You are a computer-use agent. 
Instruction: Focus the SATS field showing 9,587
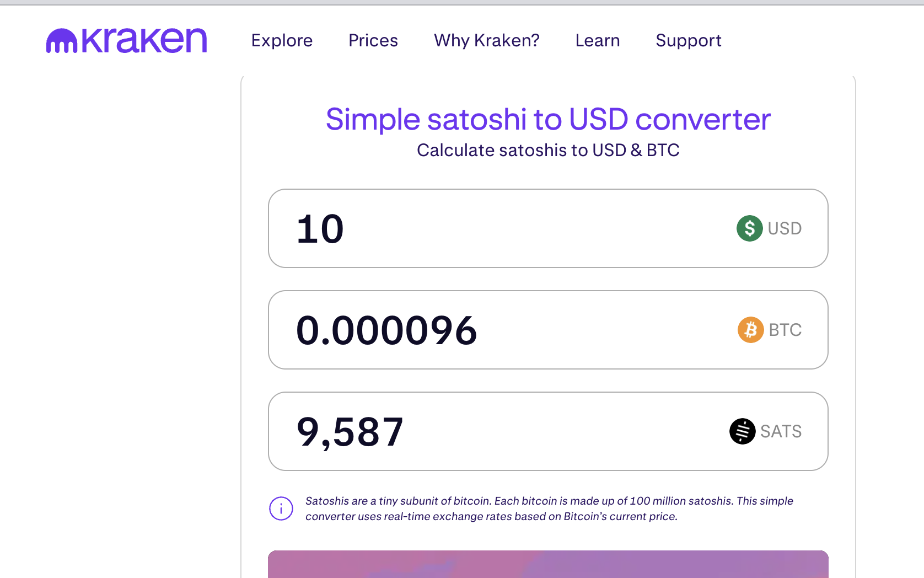(x=548, y=431)
